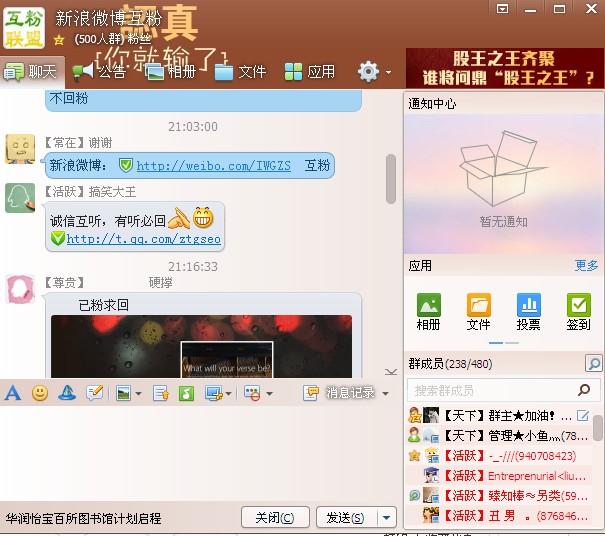Click the 华润怡宝百所图书馆计划启程 news link
This screenshot has height=536, width=605.
(83, 518)
